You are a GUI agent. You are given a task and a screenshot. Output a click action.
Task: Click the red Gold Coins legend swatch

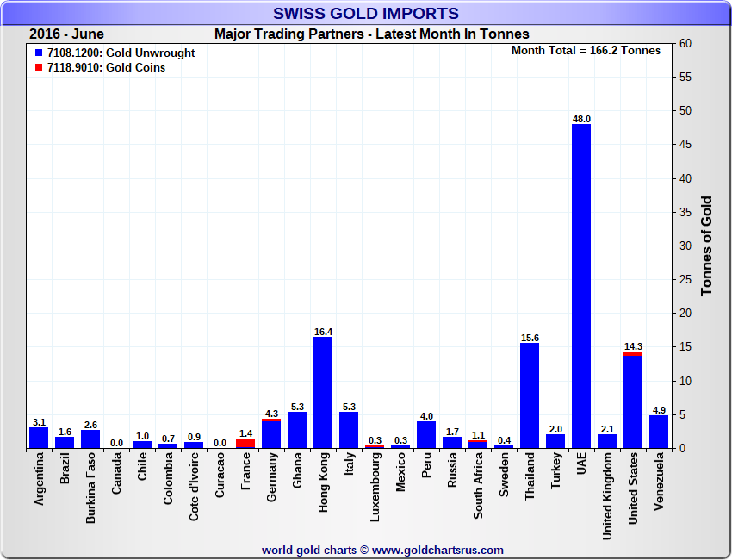[39, 68]
